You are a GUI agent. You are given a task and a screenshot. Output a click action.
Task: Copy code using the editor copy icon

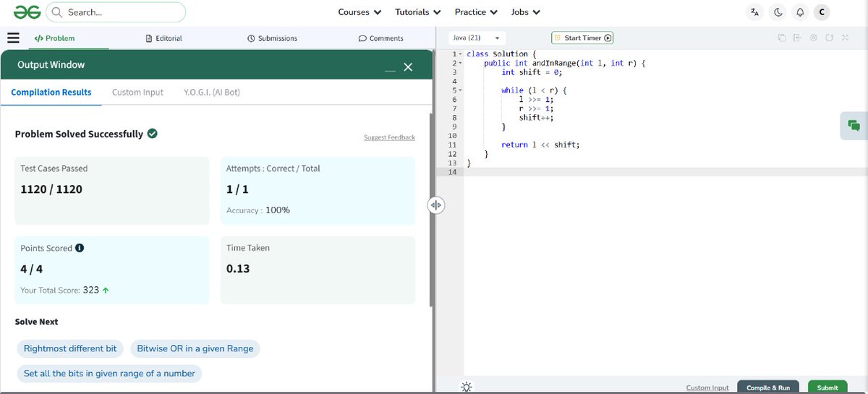click(781, 38)
